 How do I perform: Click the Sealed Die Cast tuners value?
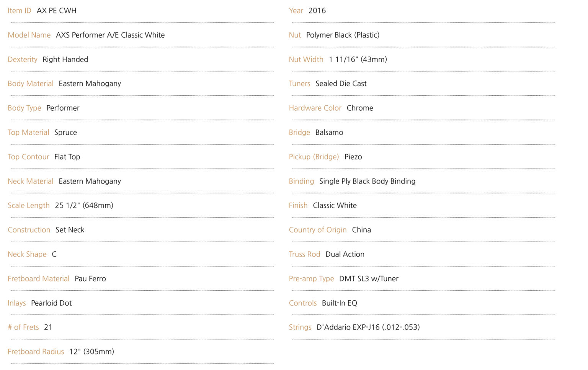(x=341, y=84)
